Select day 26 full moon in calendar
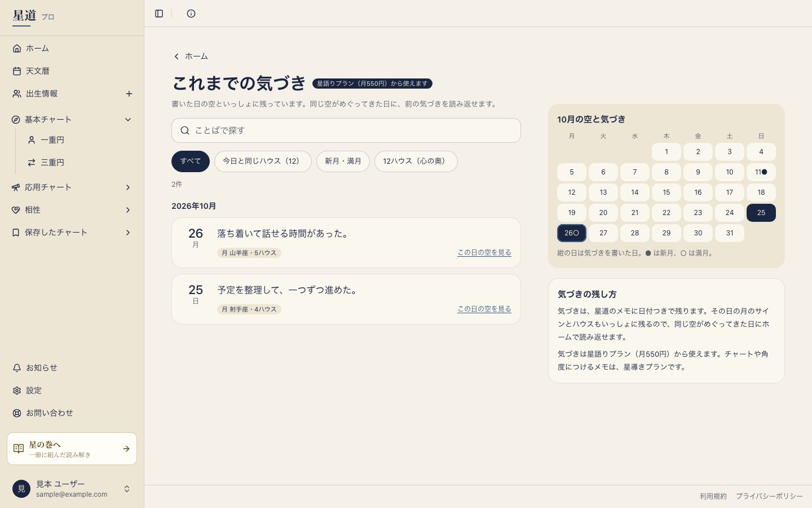 click(x=572, y=233)
